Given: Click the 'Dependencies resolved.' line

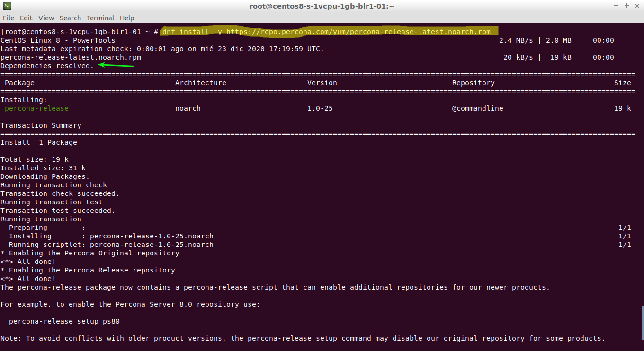Looking at the screenshot, I should pyautogui.click(x=47, y=66).
